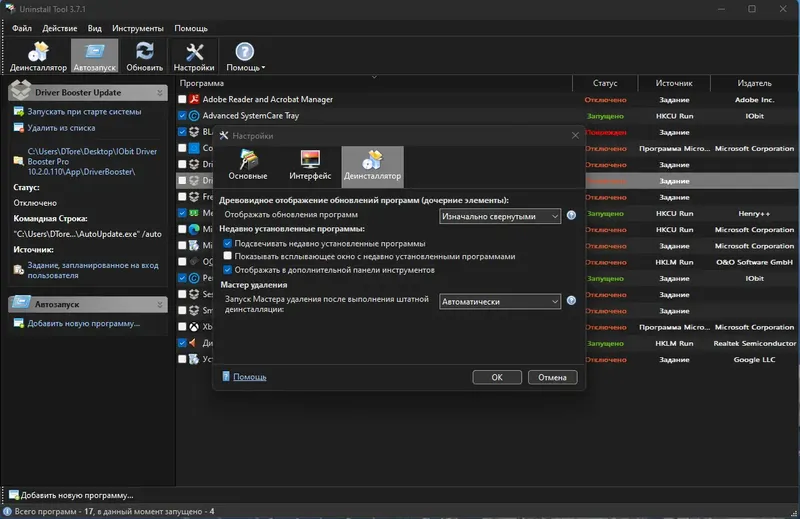
Task: Toggle checkbox in the Realtek Semiconductor row
Action: point(182,343)
